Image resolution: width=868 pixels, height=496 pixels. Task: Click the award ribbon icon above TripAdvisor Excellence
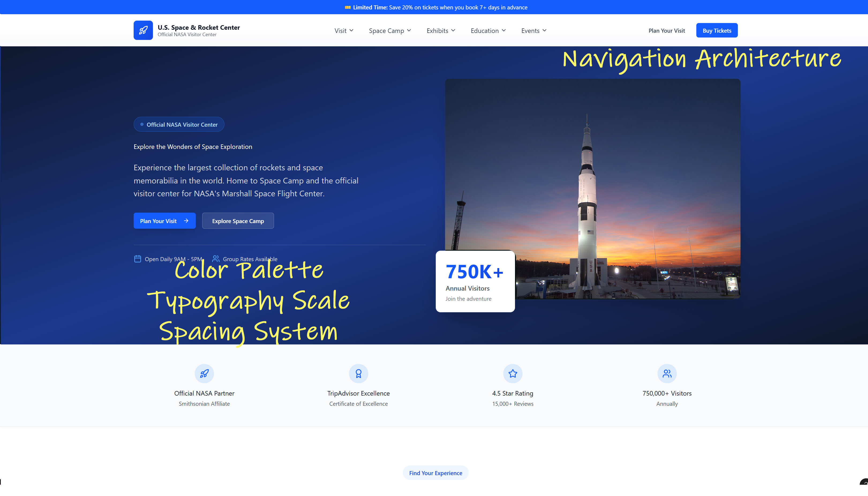click(358, 374)
